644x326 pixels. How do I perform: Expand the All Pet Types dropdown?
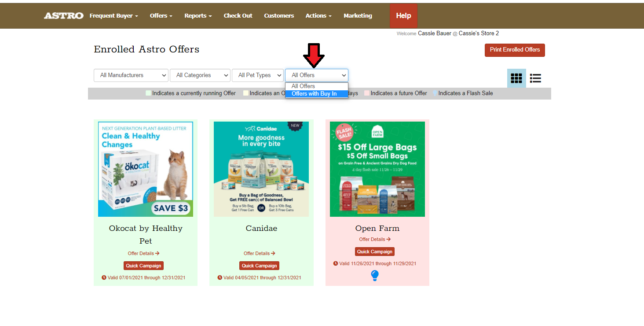[x=258, y=75]
